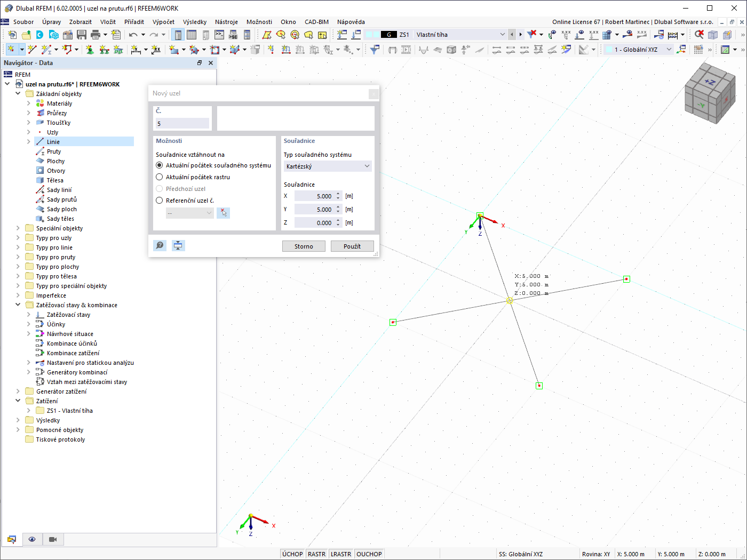Redo the last undone action
The height and width of the screenshot is (560, 747).
(x=154, y=35)
